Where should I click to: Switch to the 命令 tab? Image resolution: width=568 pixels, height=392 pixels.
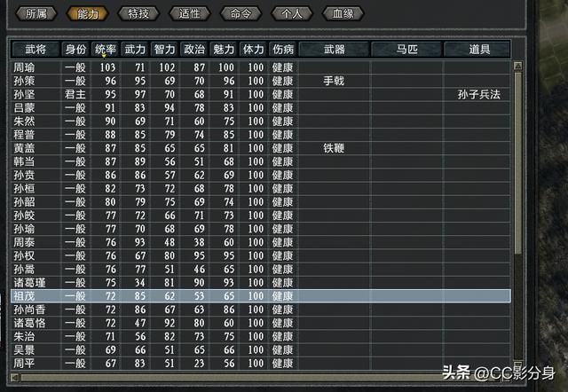(241, 14)
